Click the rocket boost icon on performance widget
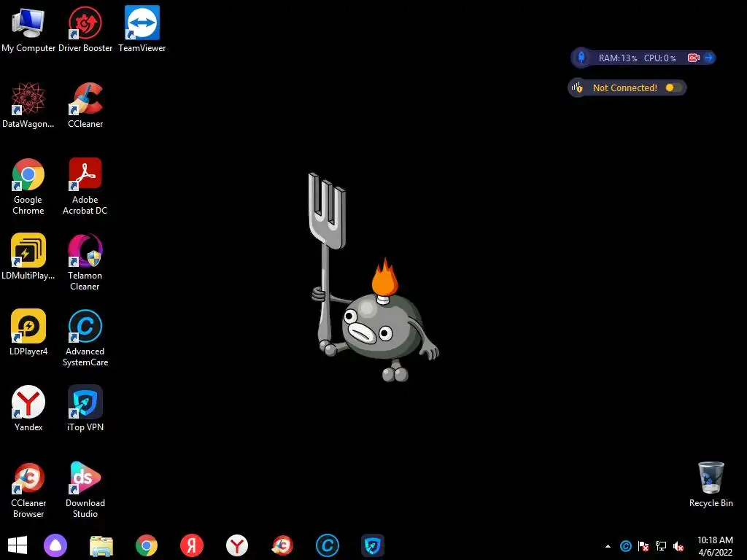This screenshot has height=560, width=747. (581, 58)
